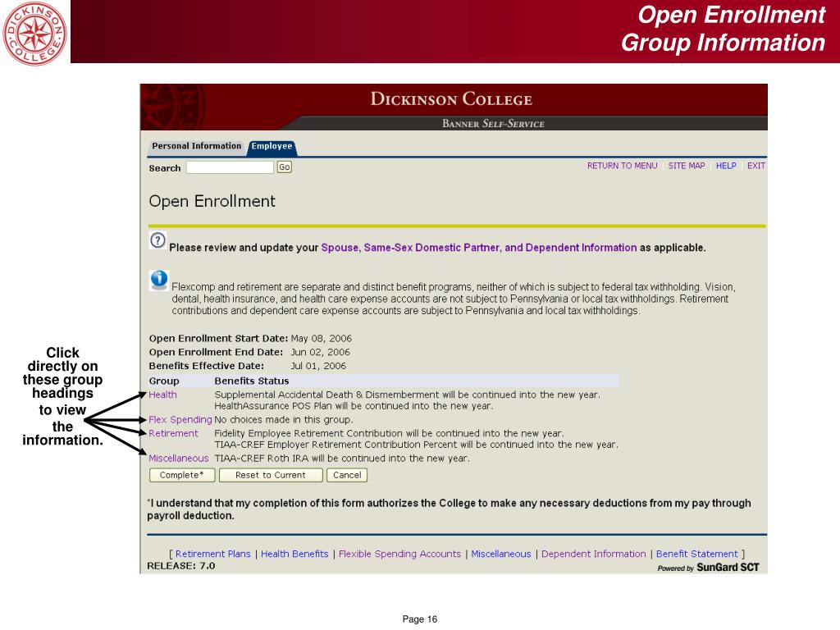Click the 'TIAA-CREF Roth IRA will be continued' text
840x630 pixels.
[x=342, y=459]
